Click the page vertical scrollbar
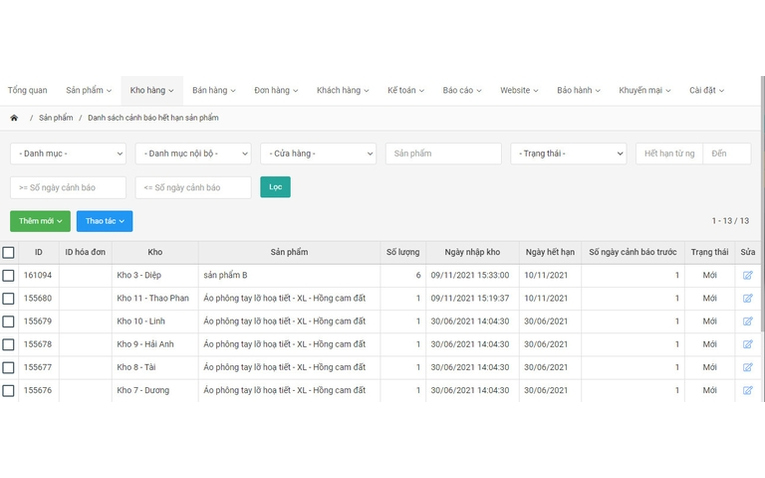Image resolution: width=765 pixels, height=478 pixels. point(763,205)
